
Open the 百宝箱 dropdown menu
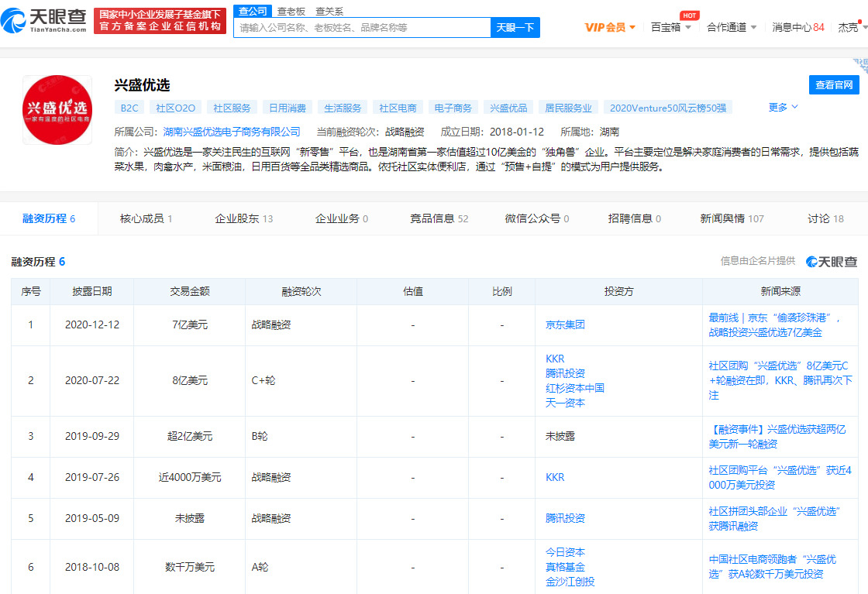point(671,27)
